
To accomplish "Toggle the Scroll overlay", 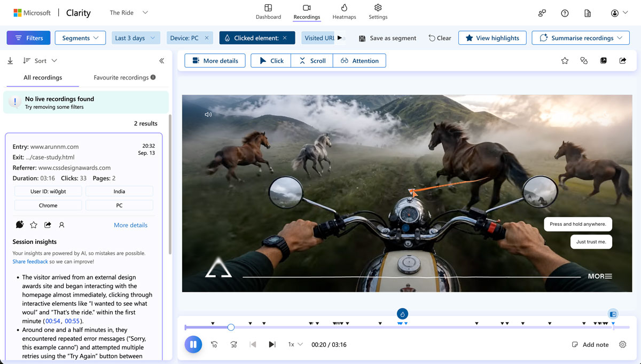I will (x=312, y=61).
